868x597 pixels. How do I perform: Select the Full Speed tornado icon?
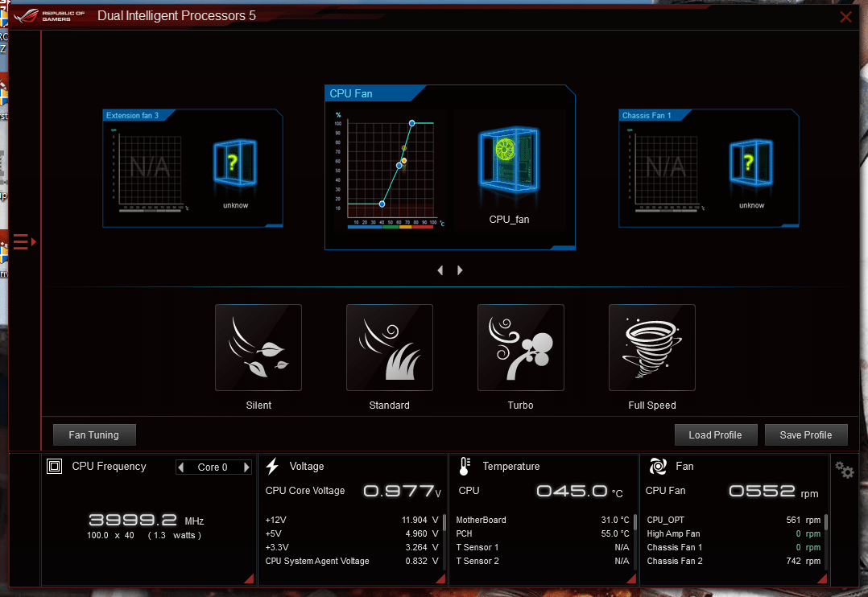(x=652, y=348)
